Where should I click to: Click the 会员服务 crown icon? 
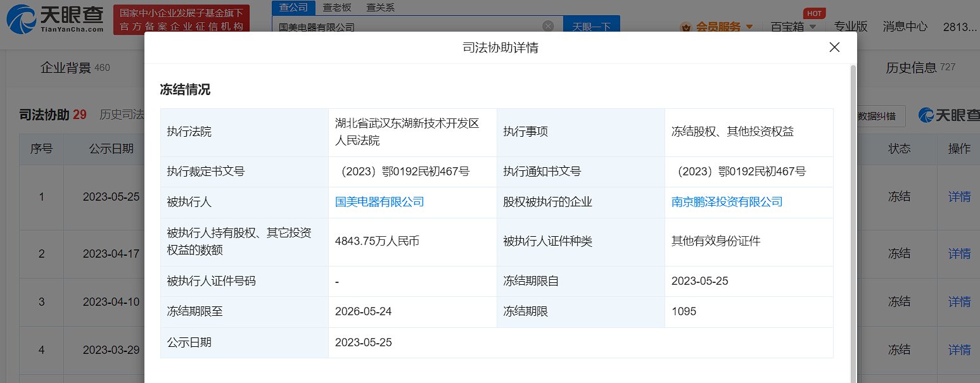pyautogui.click(x=685, y=27)
